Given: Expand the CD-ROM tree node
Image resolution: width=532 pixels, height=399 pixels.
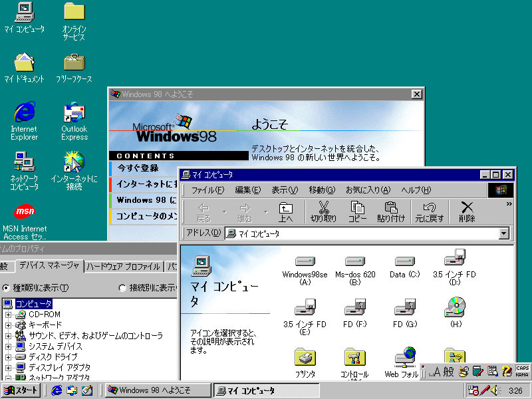Looking at the screenshot, I should 8,315.
